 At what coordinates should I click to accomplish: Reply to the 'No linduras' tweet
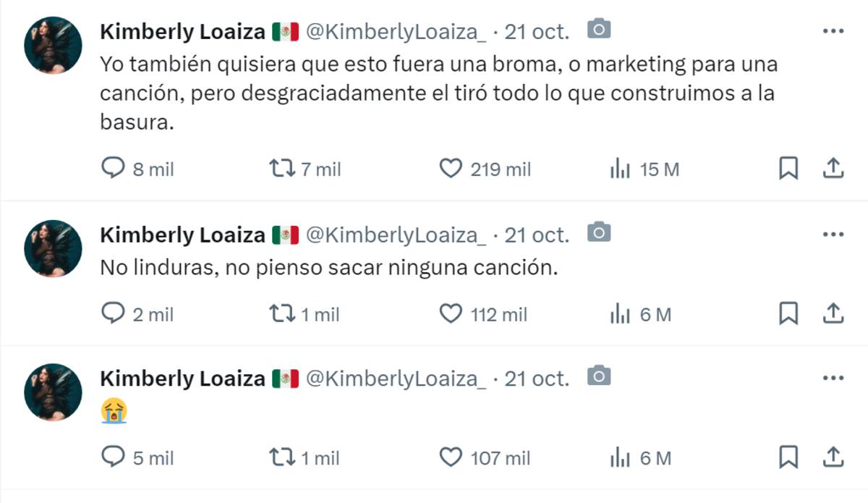coord(113,314)
